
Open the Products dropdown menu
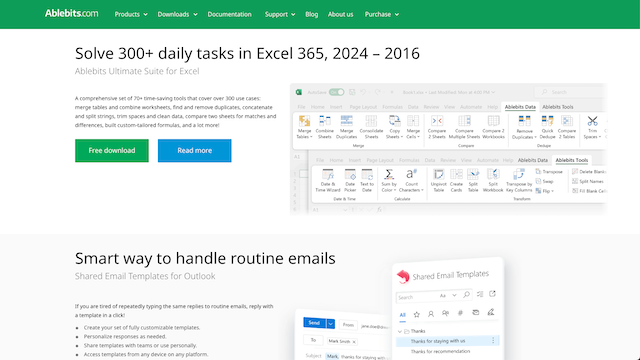(x=131, y=14)
